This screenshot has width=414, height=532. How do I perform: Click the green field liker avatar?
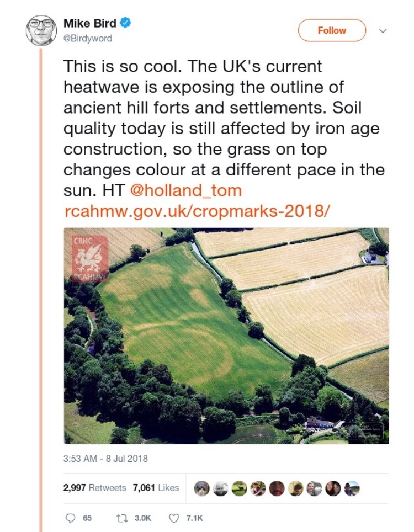click(x=239, y=488)
